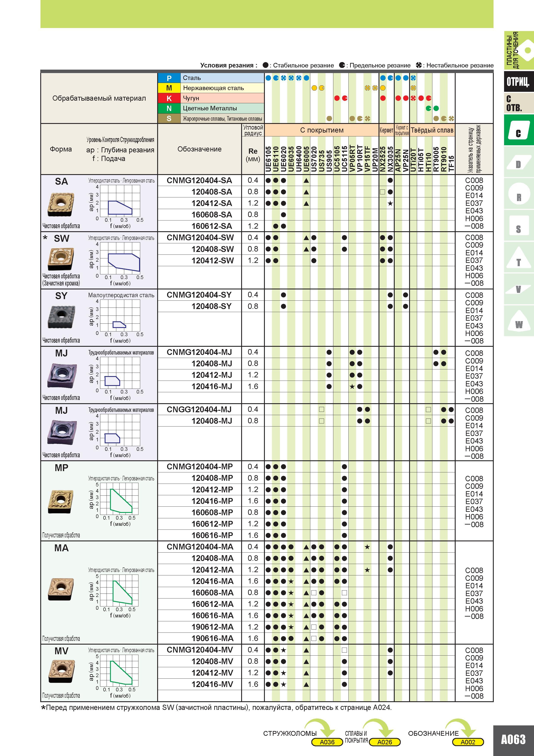
Task: Click the red K cast iron swatch
Action: pos(169,98)
